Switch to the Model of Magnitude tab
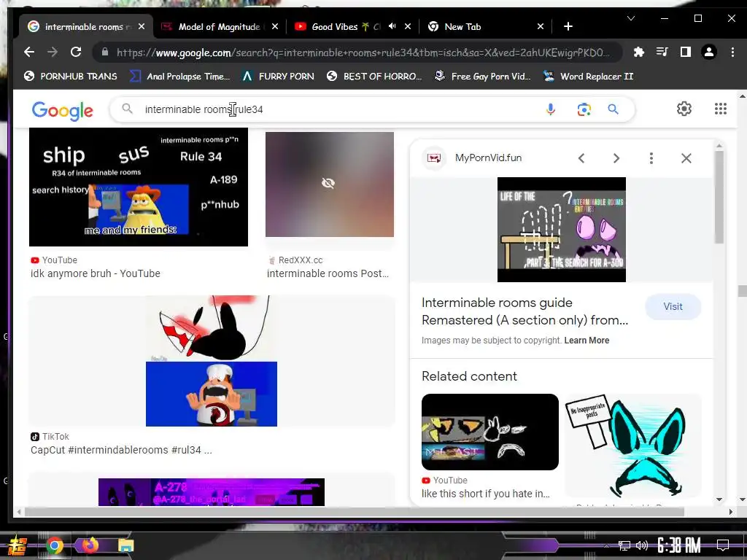 219,27
